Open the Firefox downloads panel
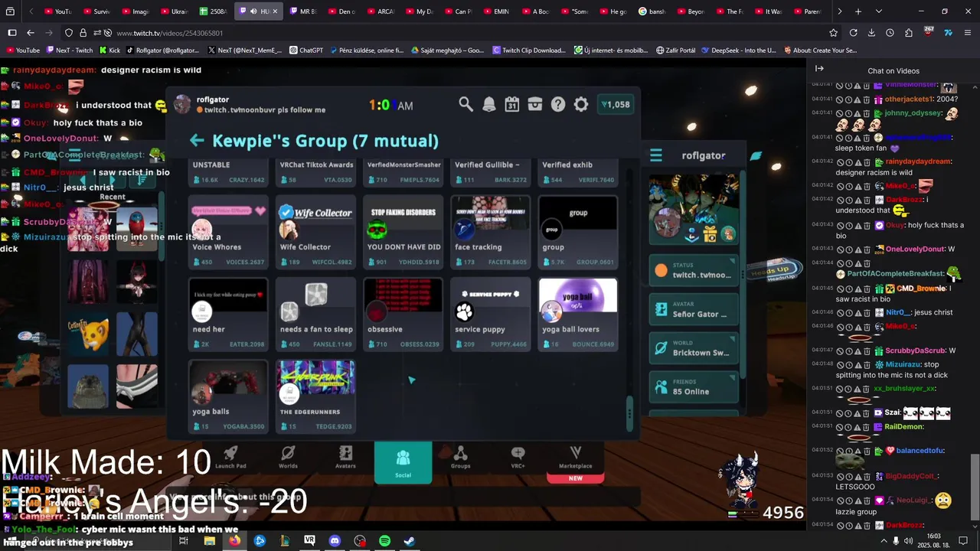 (871, 33)
